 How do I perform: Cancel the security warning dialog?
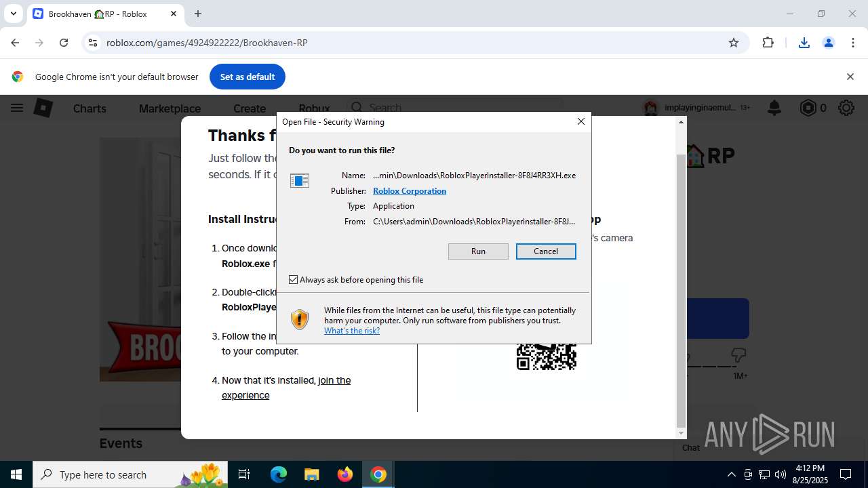[546, 251]
